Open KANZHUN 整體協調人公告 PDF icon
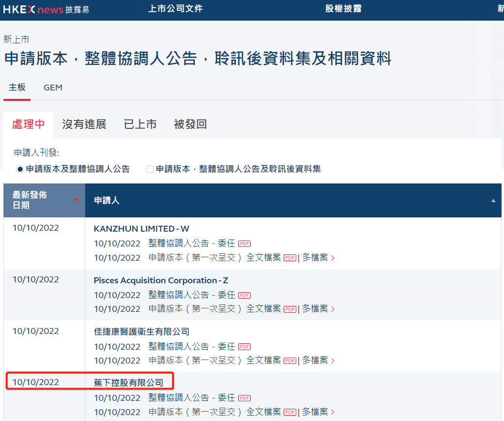 (244, 243)
